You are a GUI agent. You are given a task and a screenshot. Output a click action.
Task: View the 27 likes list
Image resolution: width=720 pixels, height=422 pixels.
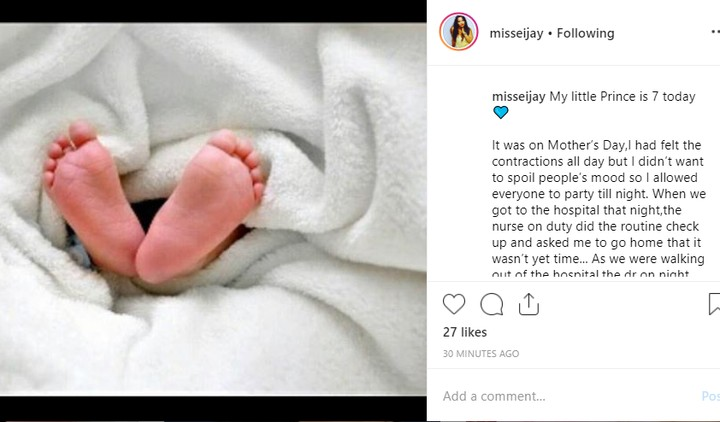point(465,331)
